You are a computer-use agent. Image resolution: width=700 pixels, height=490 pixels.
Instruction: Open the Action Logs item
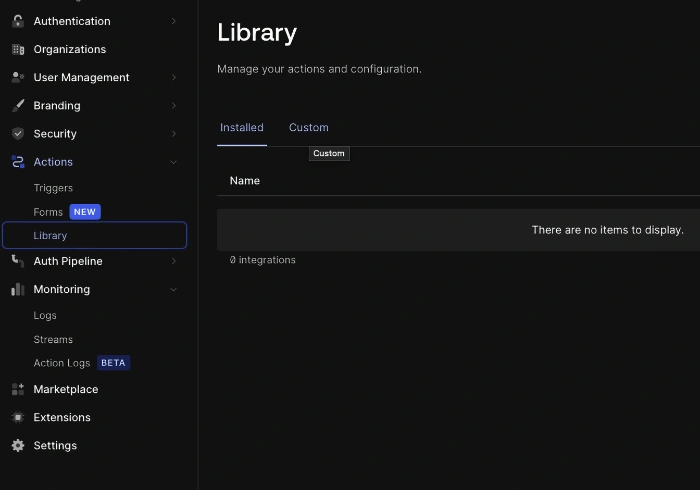click(x=62, y=363)
